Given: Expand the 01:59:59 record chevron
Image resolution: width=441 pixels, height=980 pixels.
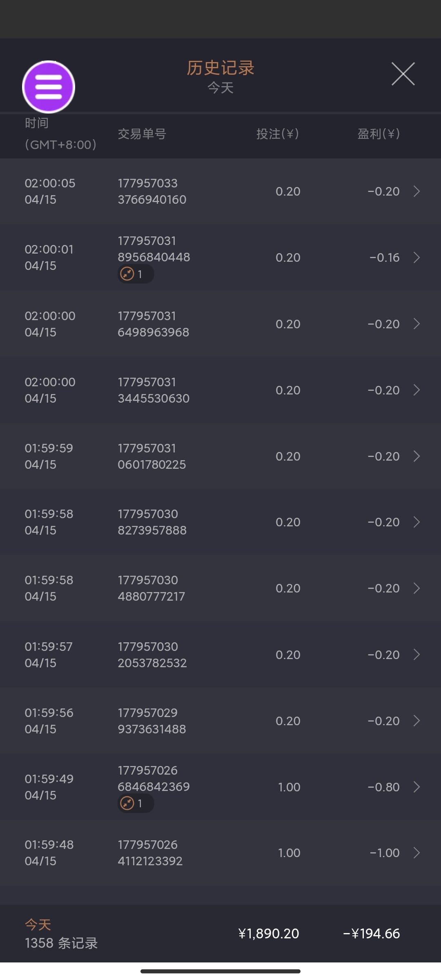Looking at the screenshot, I should pyautogui.click(x=416, y=456).
